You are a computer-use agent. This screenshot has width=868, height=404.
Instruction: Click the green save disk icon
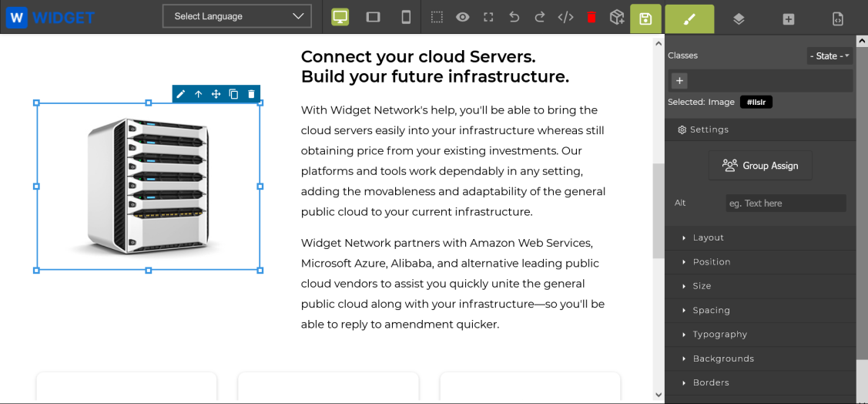click(645, 19)
